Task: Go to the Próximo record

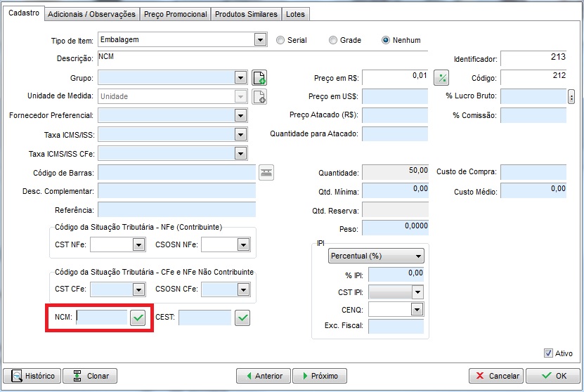Action: click(320, 376)
